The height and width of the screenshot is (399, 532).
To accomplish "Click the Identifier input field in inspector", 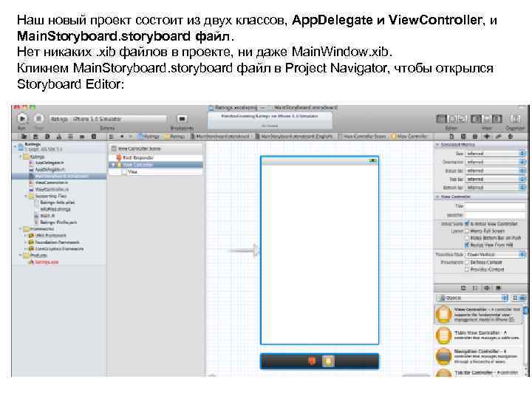I will click(x=495, y=215).
